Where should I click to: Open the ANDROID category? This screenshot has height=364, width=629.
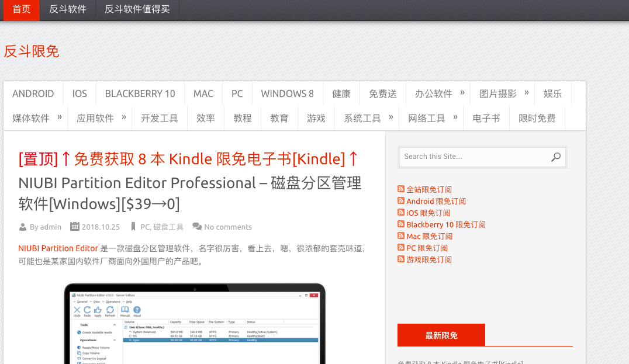coord(33,94)
